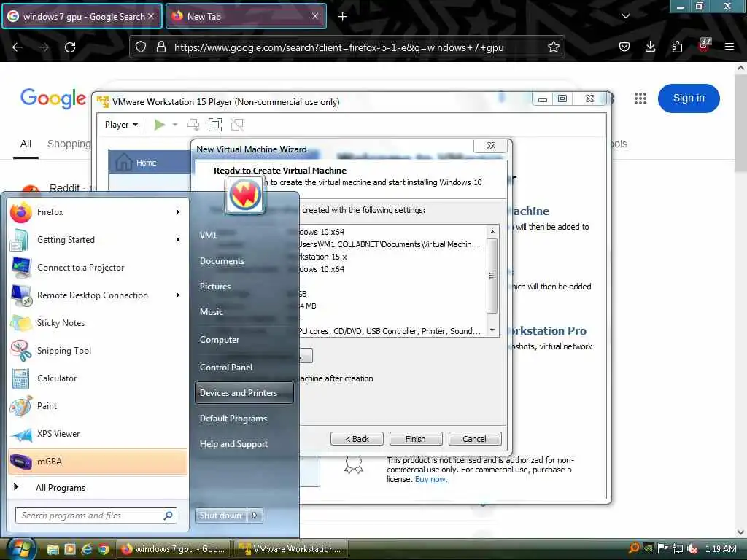Click the Save to Pocket icon

pyautogui.click(x=624, y=47)
